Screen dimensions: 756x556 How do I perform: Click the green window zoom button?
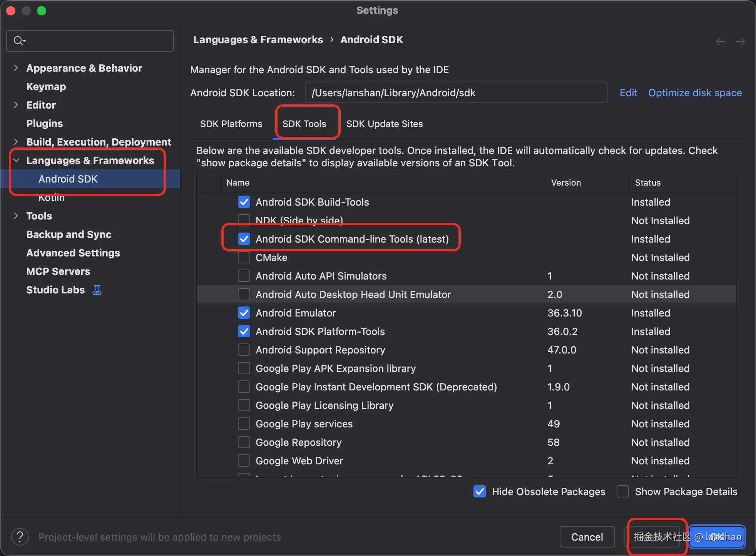pyautogui.click(x=42, y=11)
